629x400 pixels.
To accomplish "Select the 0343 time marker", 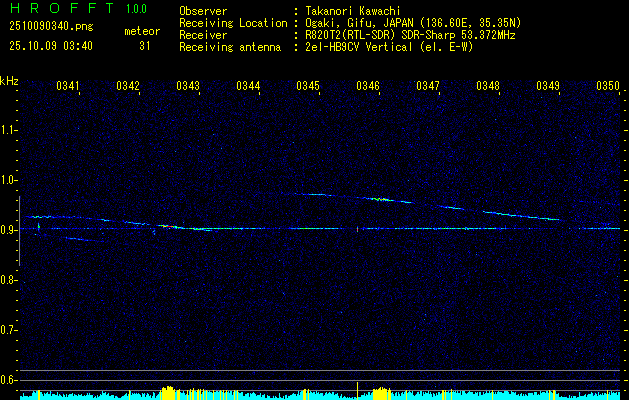I will (188, 87).
